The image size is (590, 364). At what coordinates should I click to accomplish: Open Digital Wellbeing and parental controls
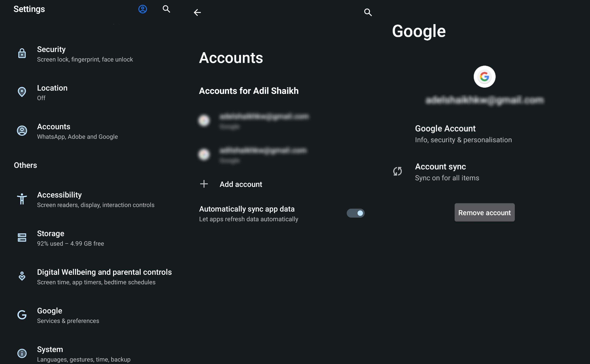(93, 277)
